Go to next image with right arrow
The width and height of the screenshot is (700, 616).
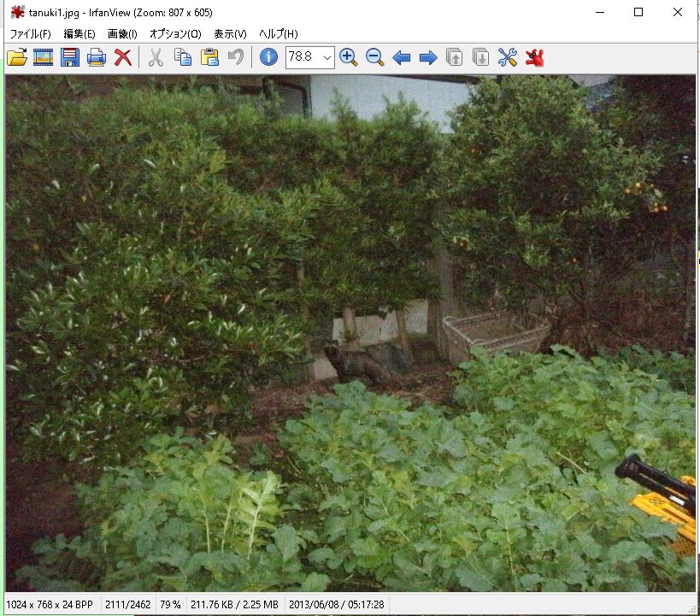click(428, 58)
